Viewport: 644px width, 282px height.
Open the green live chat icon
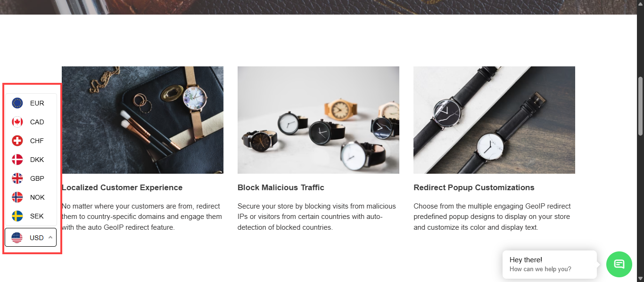click(x=619, y=264)
